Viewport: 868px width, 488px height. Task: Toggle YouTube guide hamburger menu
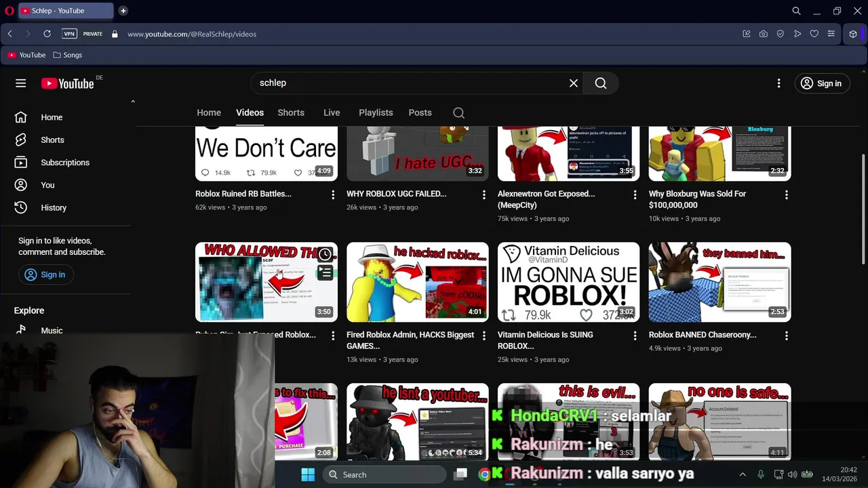(21, 83)
